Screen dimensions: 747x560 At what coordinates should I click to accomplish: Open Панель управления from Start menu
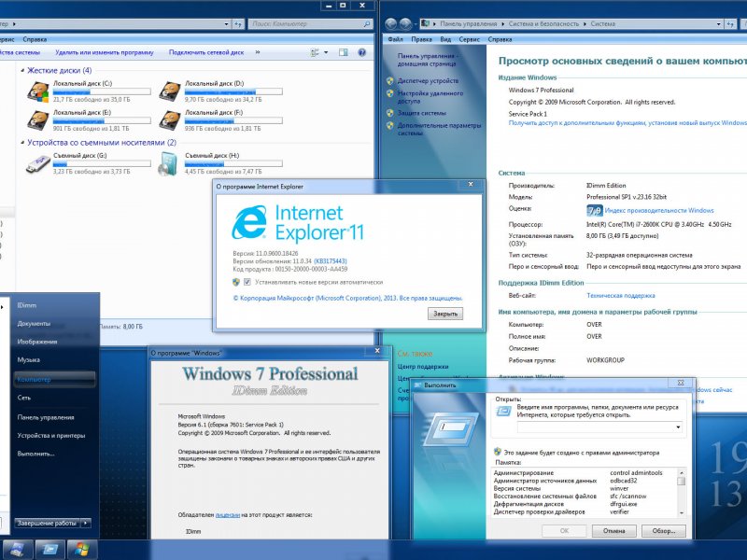(46, 417)
